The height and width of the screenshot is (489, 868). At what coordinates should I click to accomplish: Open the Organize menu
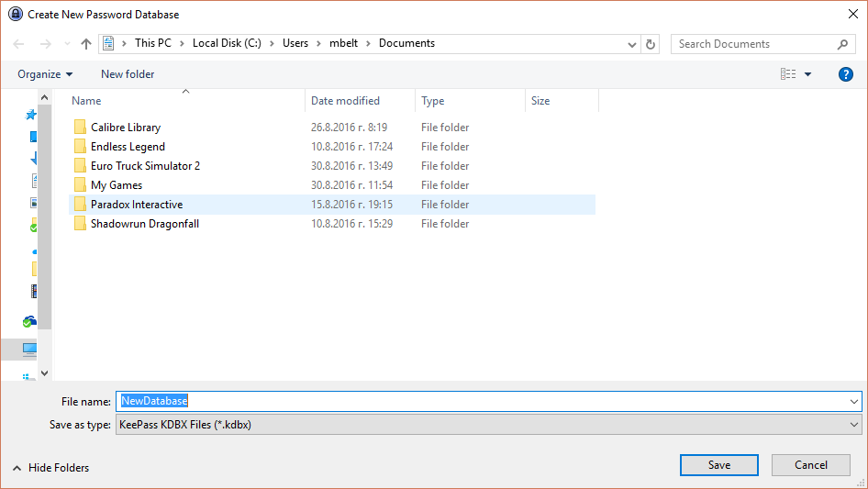tap(44, 74)
